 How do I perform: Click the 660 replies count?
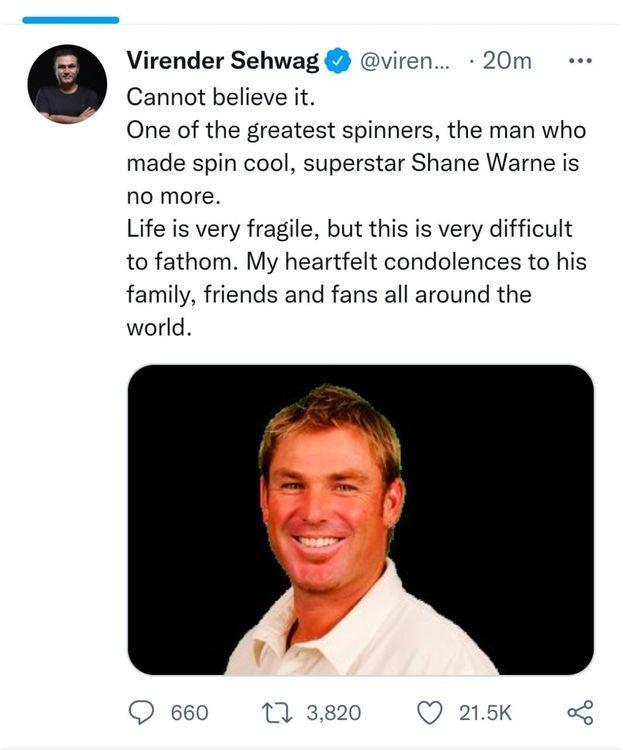190,713
